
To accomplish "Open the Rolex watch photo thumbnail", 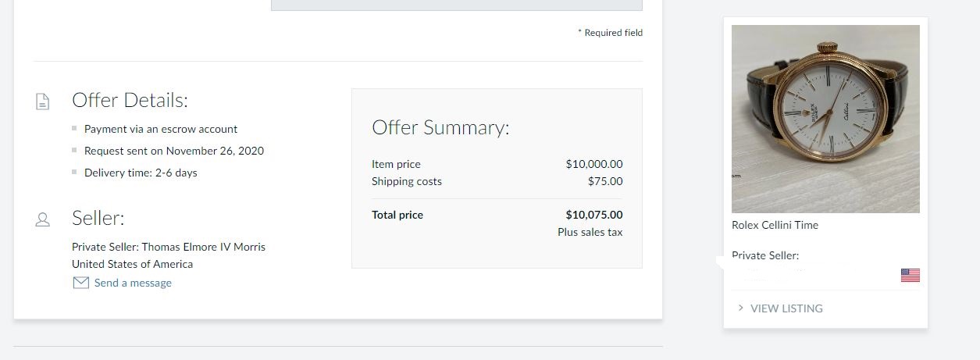I will (825, 119).
